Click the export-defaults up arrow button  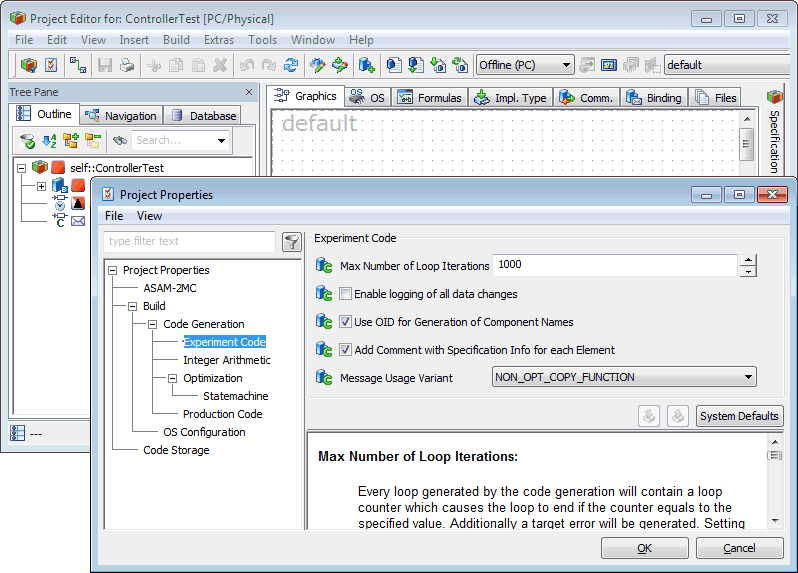tap(677, 416)
